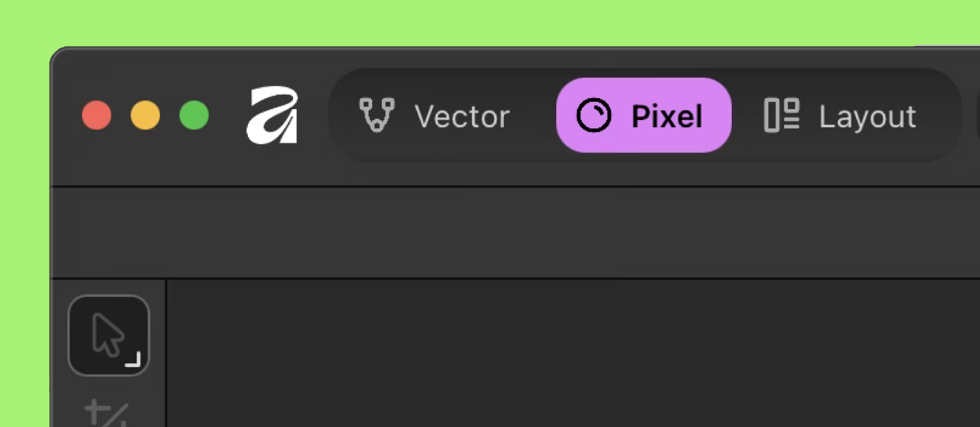Click the title bar gap right of Affinity logo
Screen dimensions: 980x427
click(x=313, y=115)
